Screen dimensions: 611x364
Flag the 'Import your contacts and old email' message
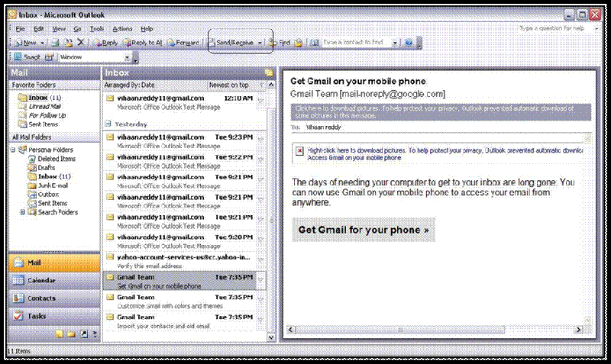tap(260, 320)
